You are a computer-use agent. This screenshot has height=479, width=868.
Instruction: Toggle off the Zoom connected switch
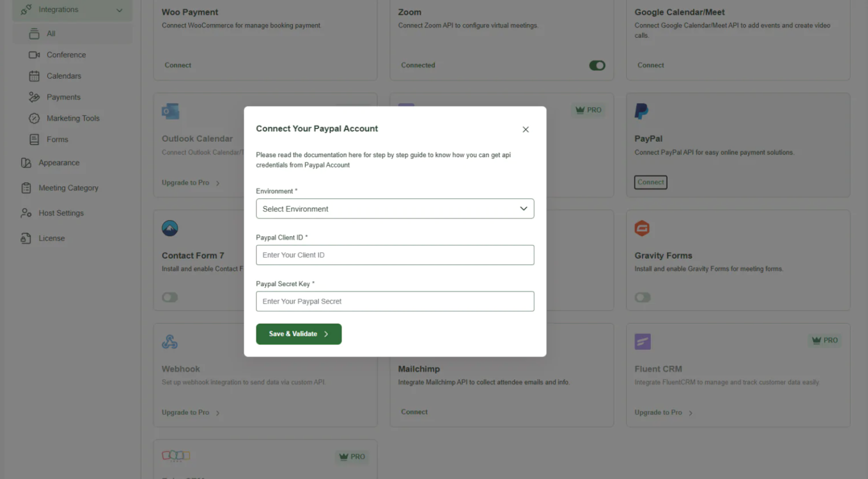pos(597,65)
